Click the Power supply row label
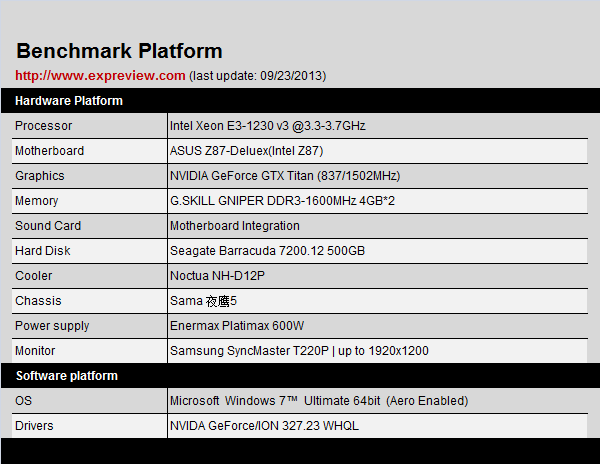 52,326
